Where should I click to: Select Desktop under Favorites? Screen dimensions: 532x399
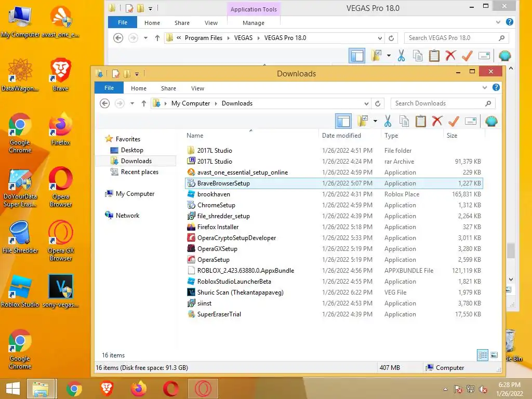point(132,150)
